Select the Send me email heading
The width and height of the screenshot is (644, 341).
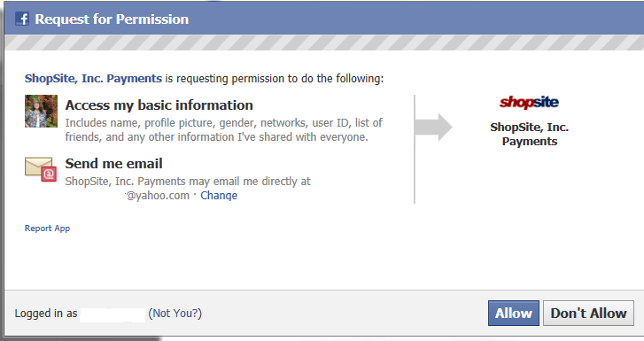[x=113, y=164]
